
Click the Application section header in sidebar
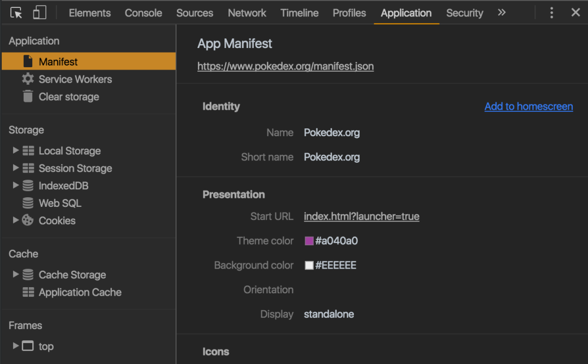tap(34, 41)
